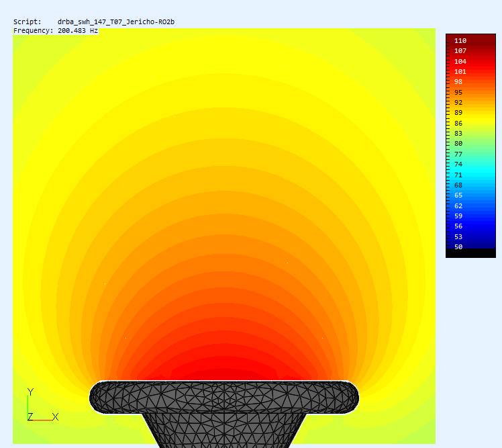This screenshot has width=502, height=448.
Task: Click the black band at the legend's bottom
Action: tap(470, 253)
